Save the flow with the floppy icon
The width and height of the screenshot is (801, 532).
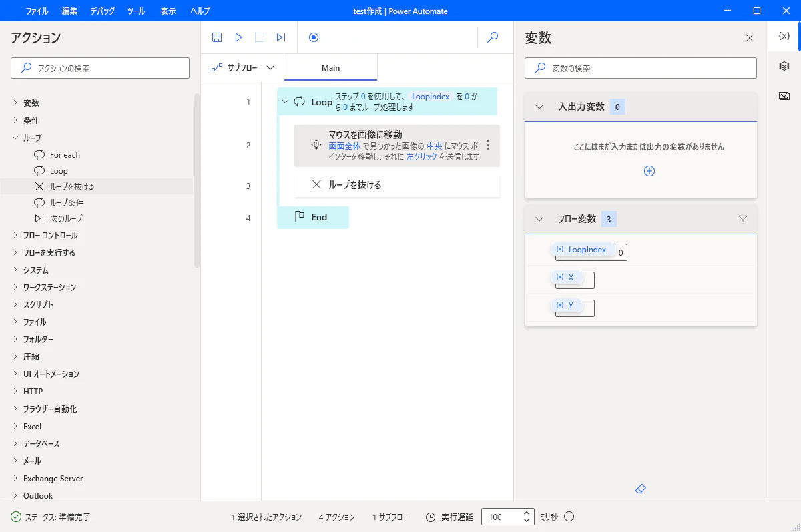[x=217, y=37]
